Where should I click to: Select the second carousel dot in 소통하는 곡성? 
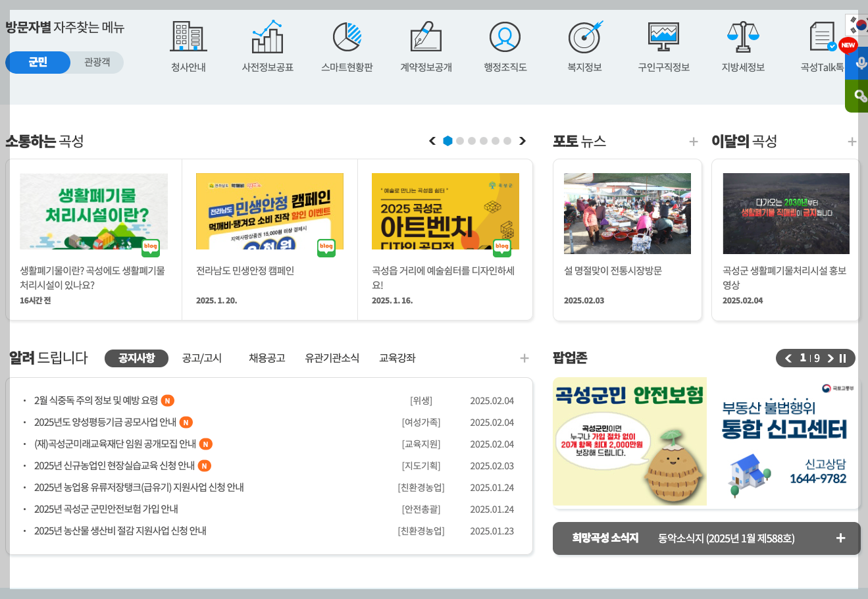point(460,141)
